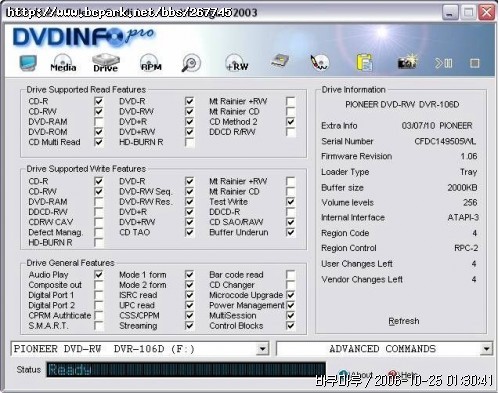Toggle Defect Manag. checkbox
The height and width of the screenshot is (393, 500).
coord(99,232)
